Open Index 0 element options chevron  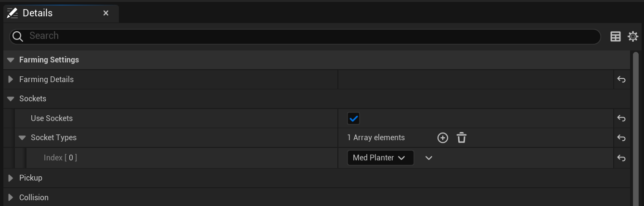(x=429, y=158)
